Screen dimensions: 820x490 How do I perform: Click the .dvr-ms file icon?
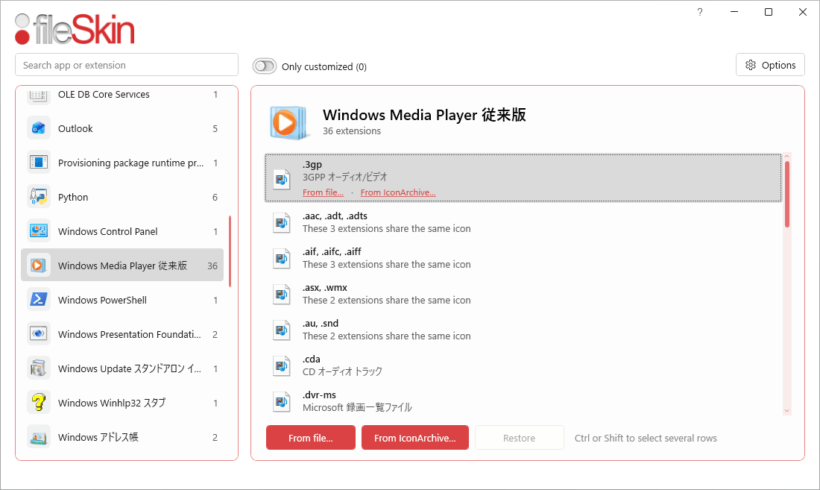click(x=281, y=402)
